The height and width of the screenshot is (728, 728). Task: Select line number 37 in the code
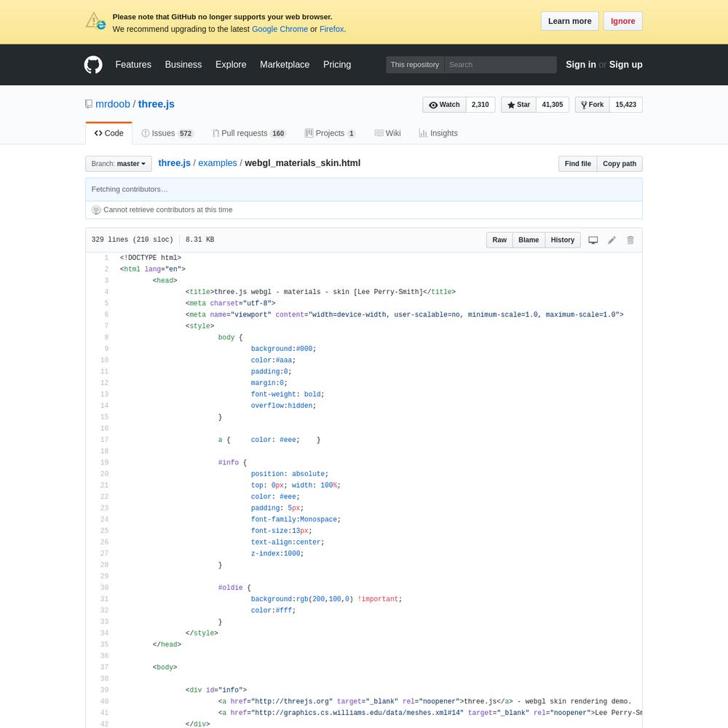104,667
